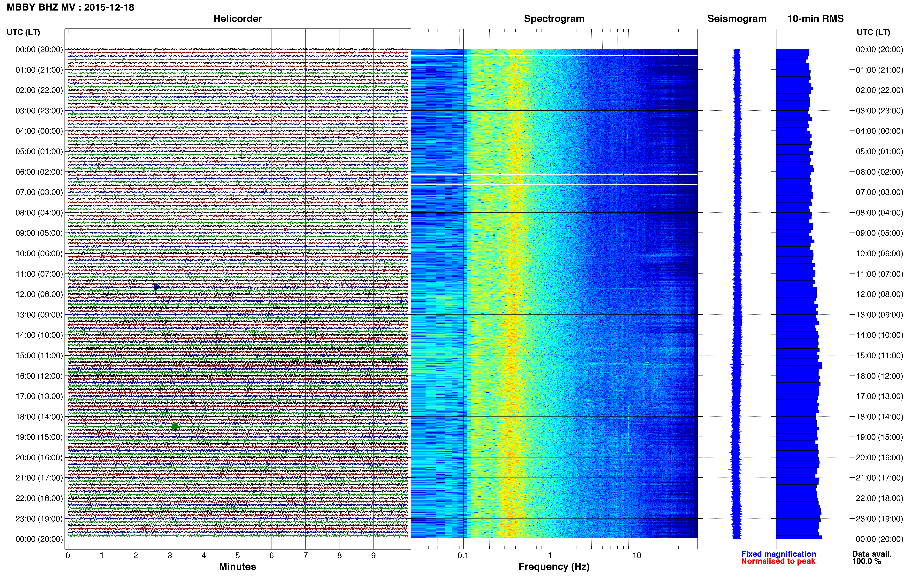The height and width of the screenshot is (578, 924).
Task: Select the 'Helicorder' panel heading
Action: 238,19
